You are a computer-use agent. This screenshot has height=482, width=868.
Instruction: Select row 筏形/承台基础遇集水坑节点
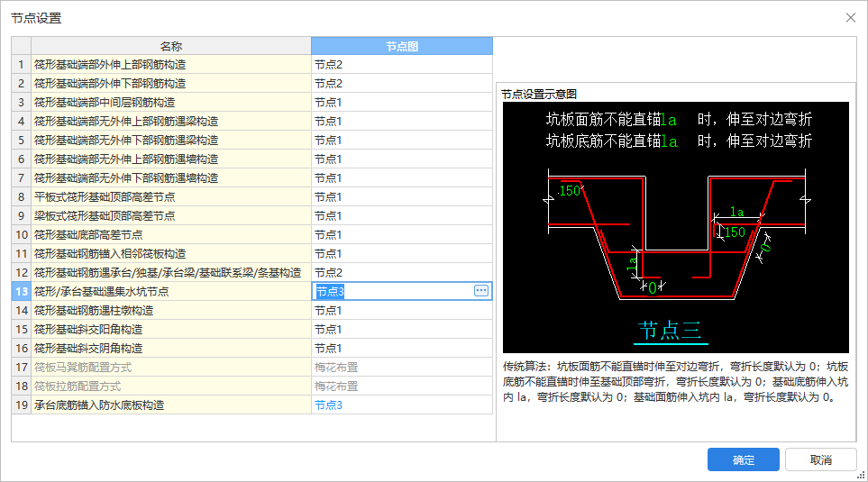pos(171,292)
